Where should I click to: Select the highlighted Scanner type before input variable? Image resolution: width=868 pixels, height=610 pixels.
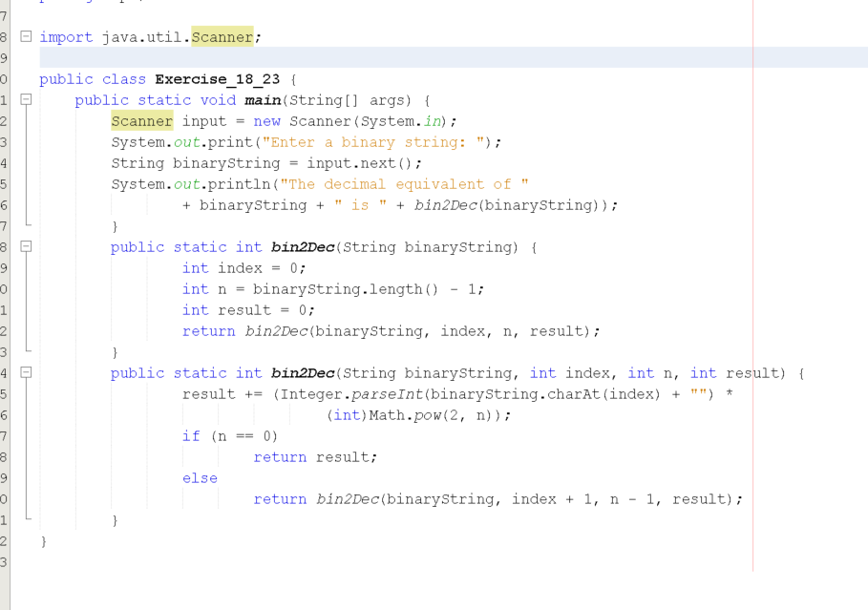tap(141, 120)
